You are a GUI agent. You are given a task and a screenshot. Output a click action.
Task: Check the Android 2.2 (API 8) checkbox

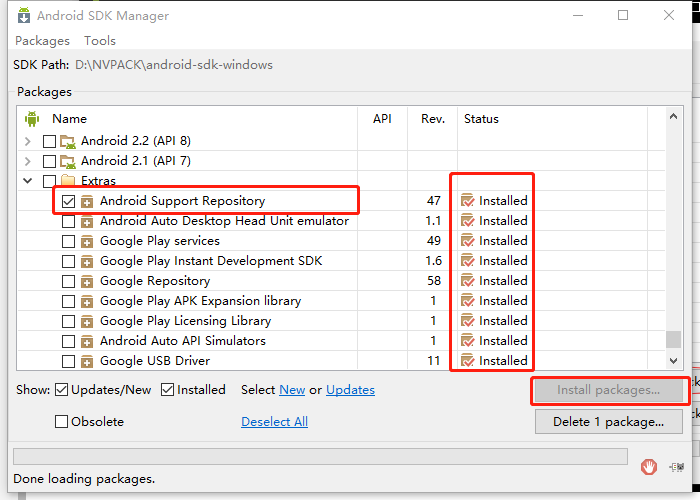tap(49, 142)
